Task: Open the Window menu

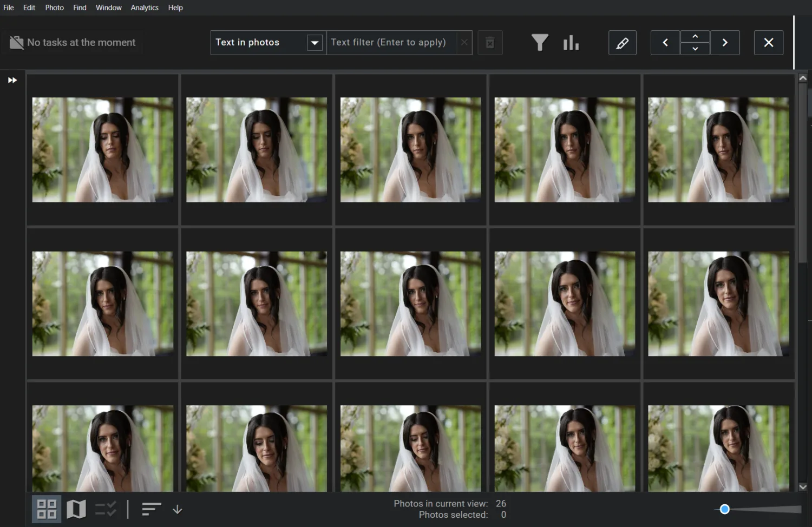Action: pos(109,8)
